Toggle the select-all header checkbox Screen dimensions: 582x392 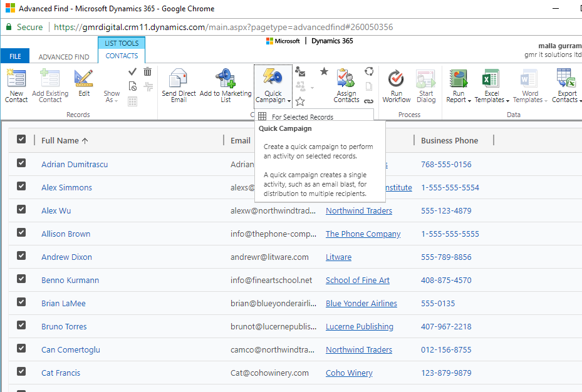coord(21,140)
